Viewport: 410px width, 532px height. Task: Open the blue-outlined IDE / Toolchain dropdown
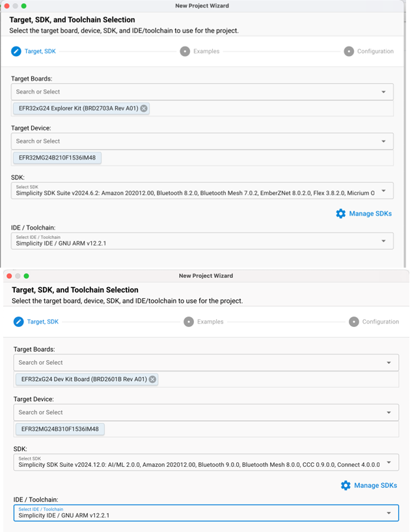(389, 512)
